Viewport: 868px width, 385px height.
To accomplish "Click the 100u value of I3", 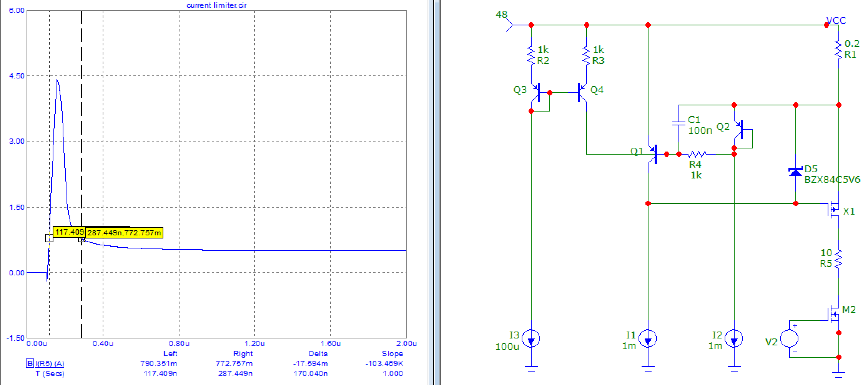I will [x=507, y=347].
